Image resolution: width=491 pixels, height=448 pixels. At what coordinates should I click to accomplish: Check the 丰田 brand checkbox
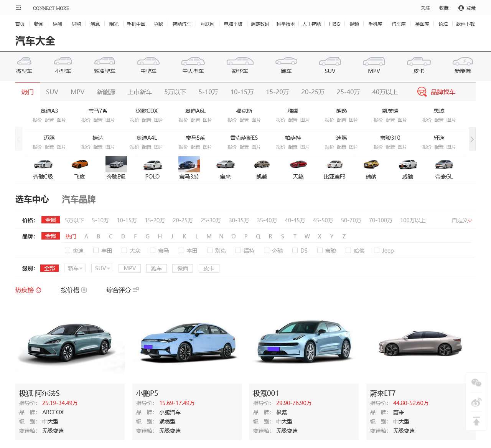pos(96,250)
